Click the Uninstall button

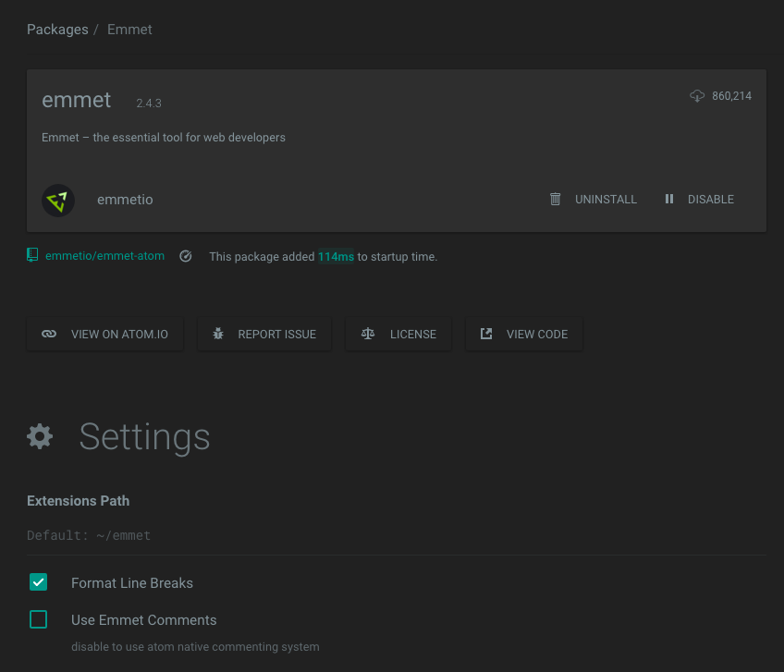pyautogui.click(x=606, y=199)
